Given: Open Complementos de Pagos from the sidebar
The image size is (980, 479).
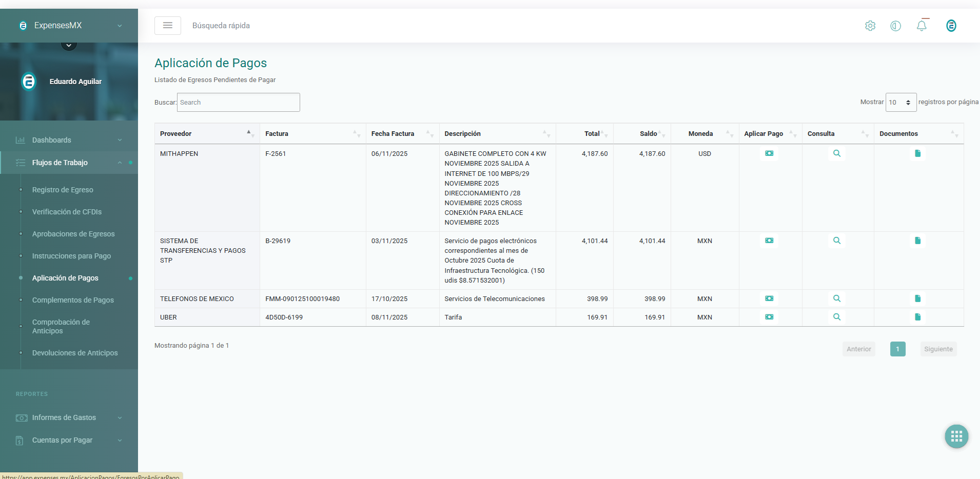Looking at the screenshot, I should (x=73, y=300).
